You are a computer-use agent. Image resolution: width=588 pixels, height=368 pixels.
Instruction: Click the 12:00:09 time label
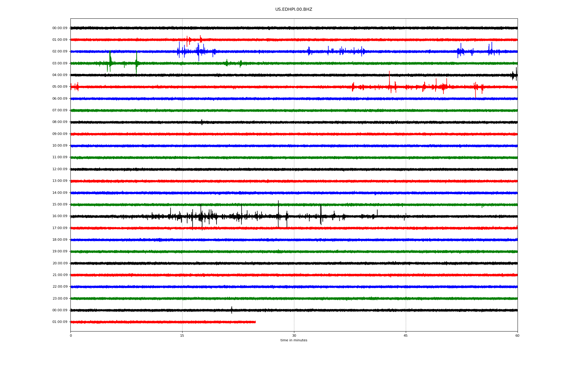tap(60, 169)
